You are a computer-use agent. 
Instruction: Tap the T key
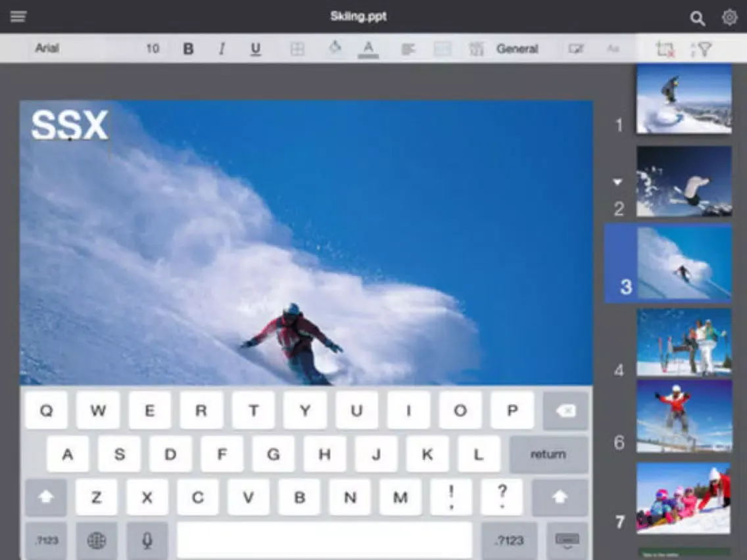(253, 411)
